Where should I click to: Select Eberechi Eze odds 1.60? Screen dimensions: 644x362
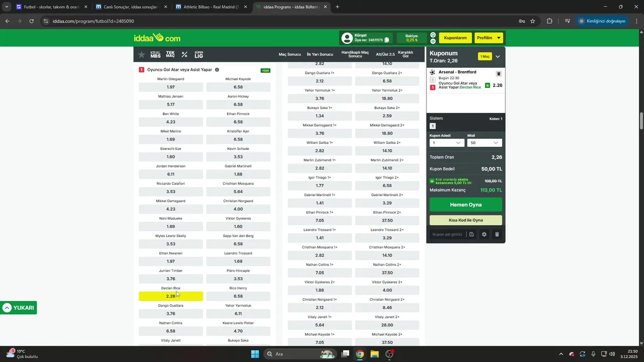pyautogui.click(x=171, y=157)
